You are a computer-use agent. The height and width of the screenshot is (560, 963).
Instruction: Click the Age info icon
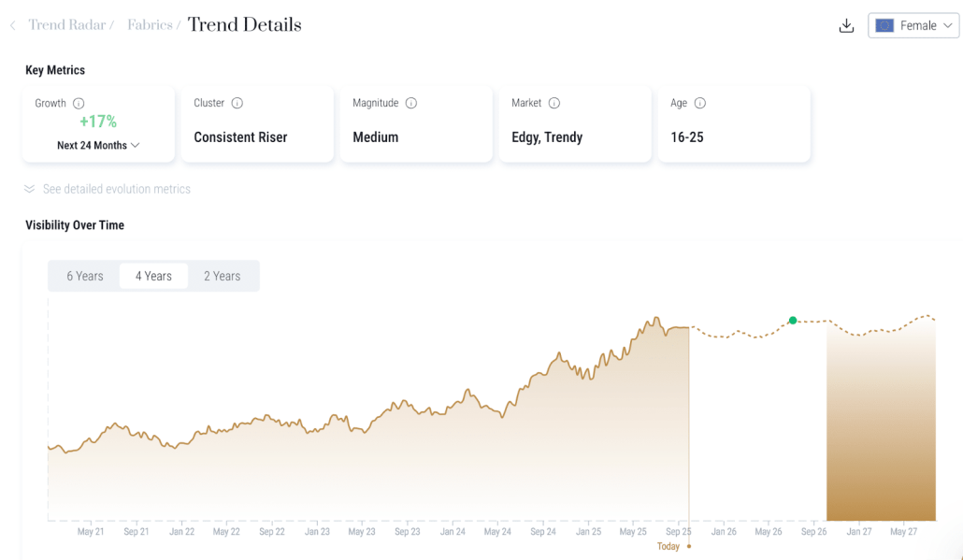700,103
